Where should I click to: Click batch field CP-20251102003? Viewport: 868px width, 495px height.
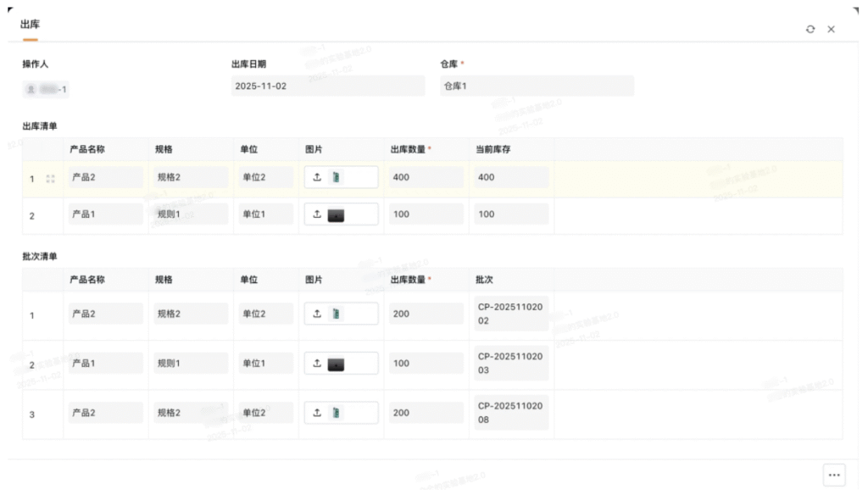[510, 364]
